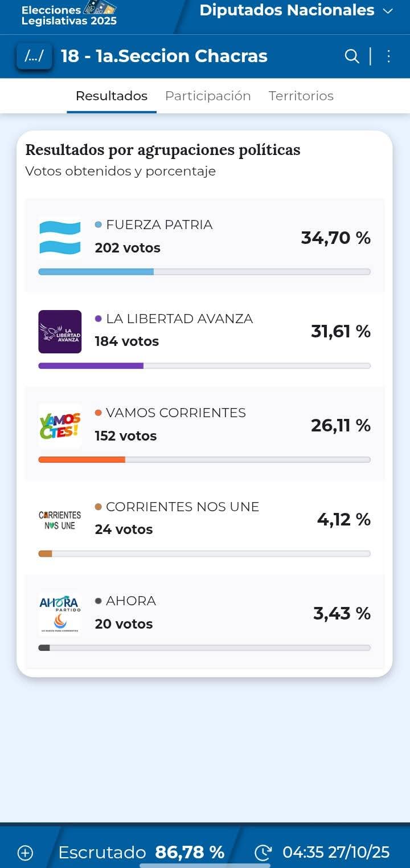The image size is (410, 868).
Task: Tap the Fuerza Patria flag logo
Action: pyautogui.click(x=60, y=238)
